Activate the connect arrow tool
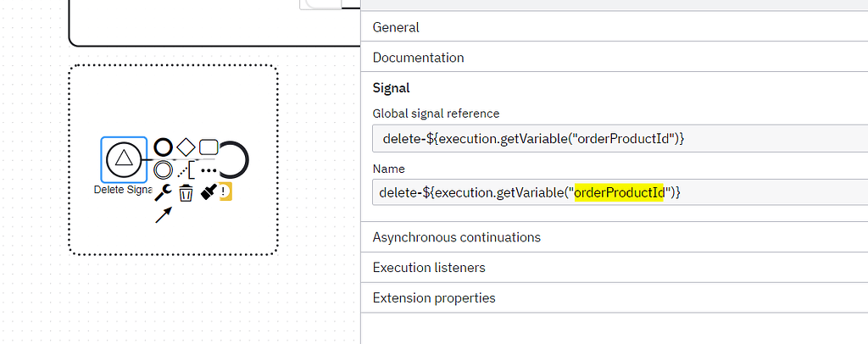Viewport: 868px width, 344px height. (164, 215)
